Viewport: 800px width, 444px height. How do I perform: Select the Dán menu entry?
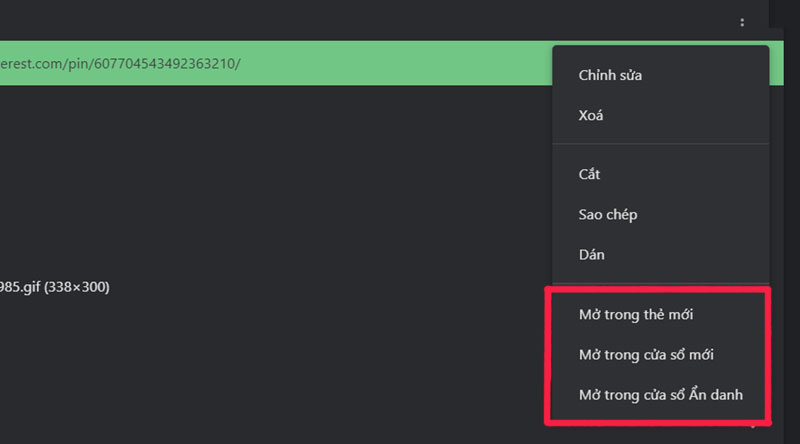(591, 255)
